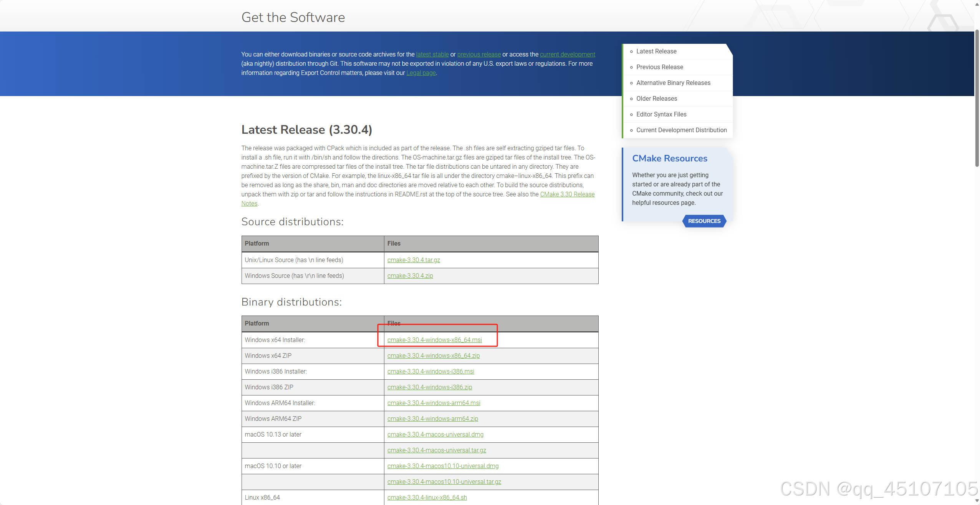Screen dimensions: 980x505
Task: Visit the Legal page link
Action: 421,73
